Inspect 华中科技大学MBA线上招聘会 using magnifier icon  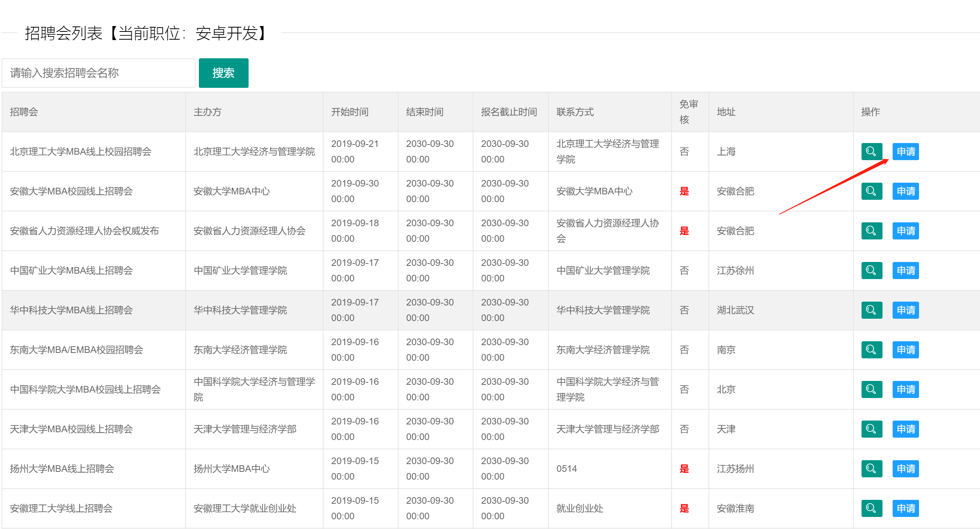coord(872,310)
